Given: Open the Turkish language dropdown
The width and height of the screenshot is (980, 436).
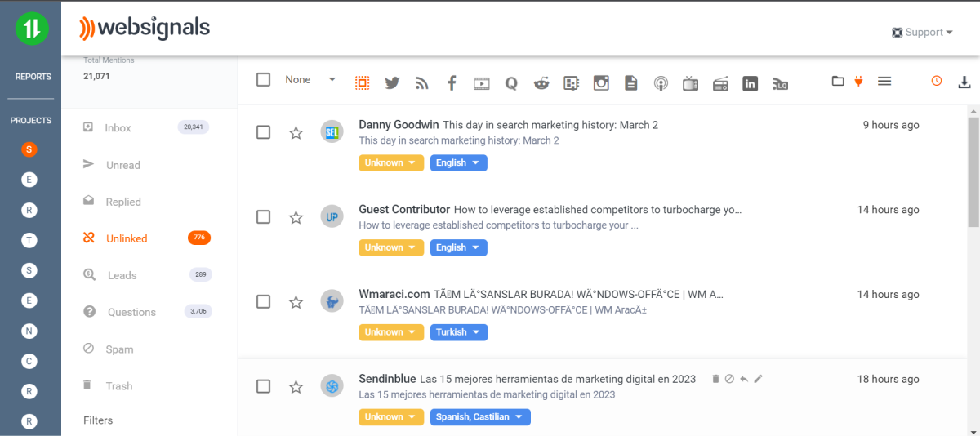Looking at the screenshot, I should [x=459, y=332].
